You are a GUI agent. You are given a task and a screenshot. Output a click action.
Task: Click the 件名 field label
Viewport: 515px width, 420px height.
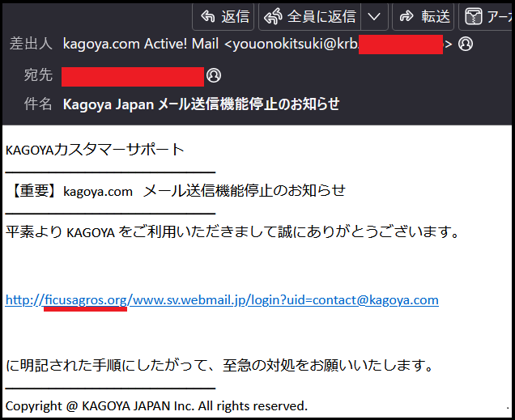tap(37, 104)
